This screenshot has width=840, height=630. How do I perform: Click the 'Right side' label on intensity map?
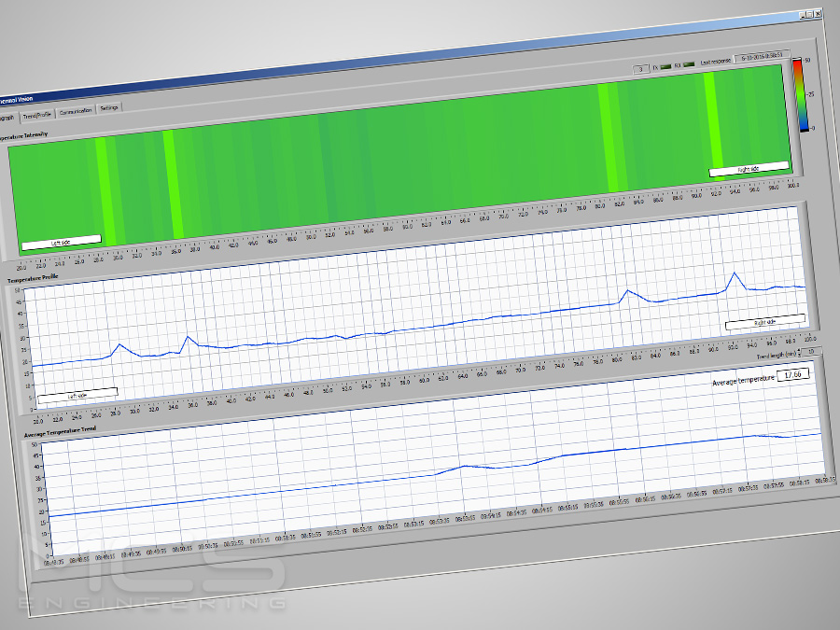[749, 169]
